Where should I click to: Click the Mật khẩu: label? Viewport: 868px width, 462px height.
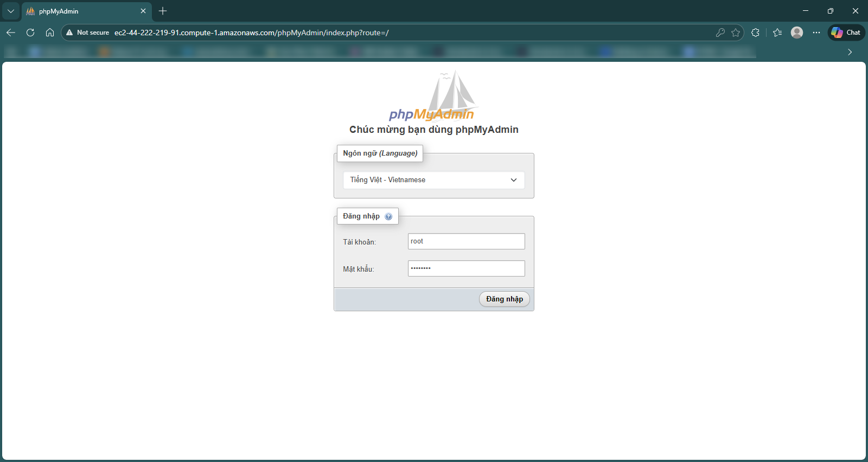[x=359, y=269]
